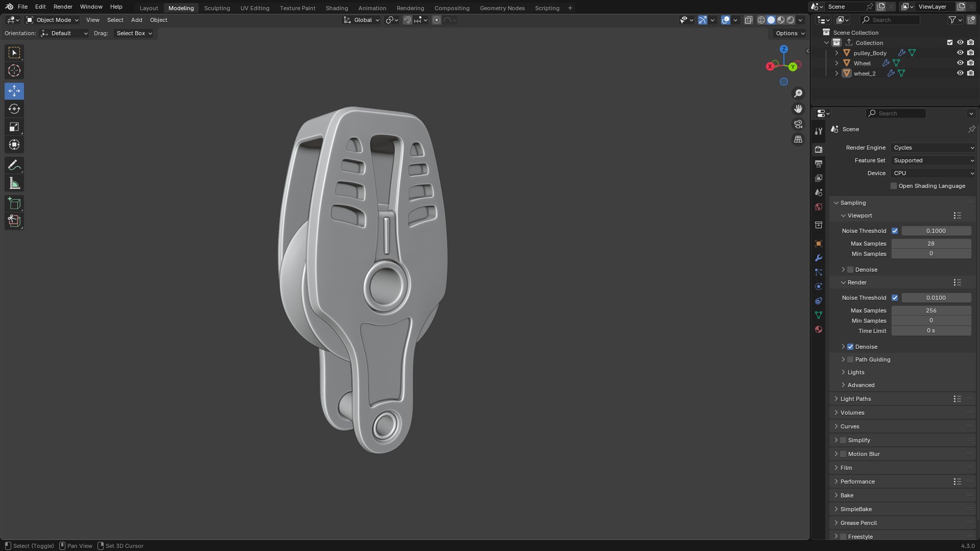The image size is (980, 551).
Task: Open the View menu in viewport header
Action: (x=92, y=20)
